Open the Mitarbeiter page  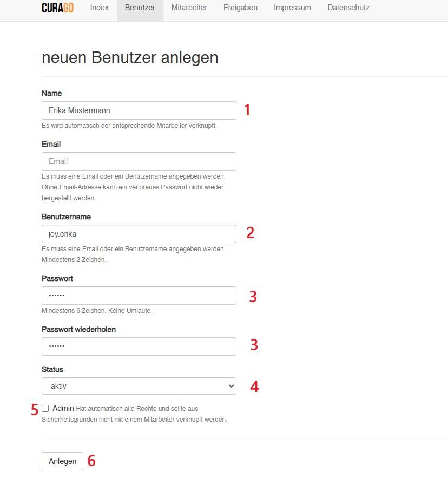[189, 8]
